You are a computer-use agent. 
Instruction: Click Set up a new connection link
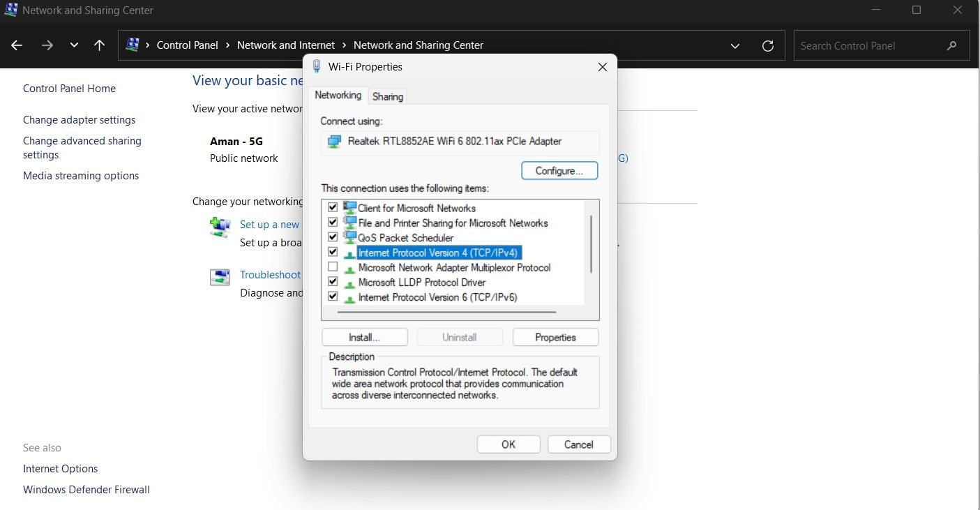click(270, 225)
